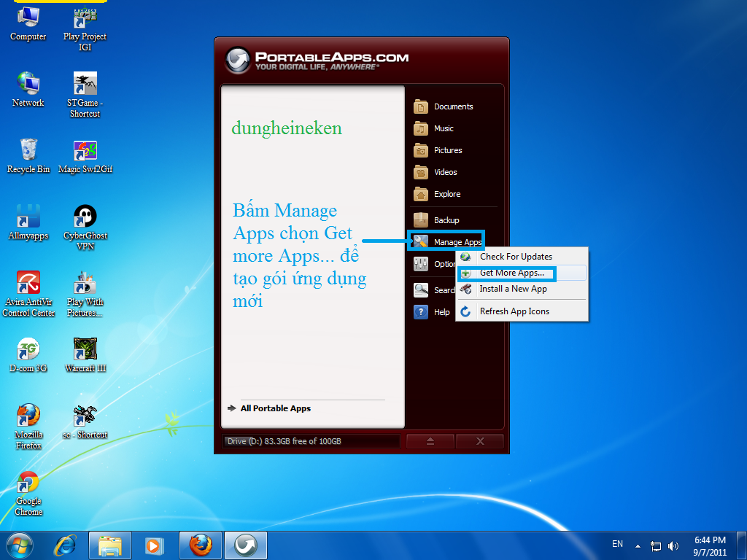
Task: Select the STGame shortcut icon
Action: pos(85,94)
